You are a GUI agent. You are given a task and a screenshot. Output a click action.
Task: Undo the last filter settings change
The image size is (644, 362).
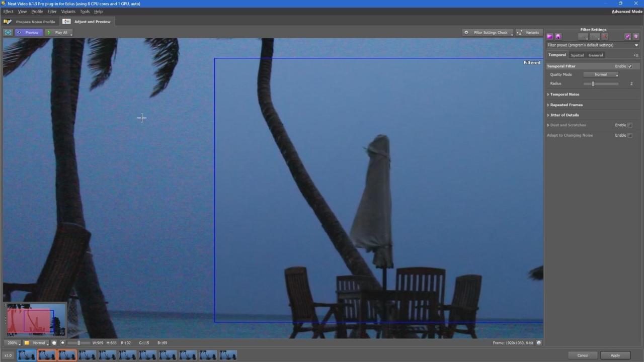tap(583, 37)
